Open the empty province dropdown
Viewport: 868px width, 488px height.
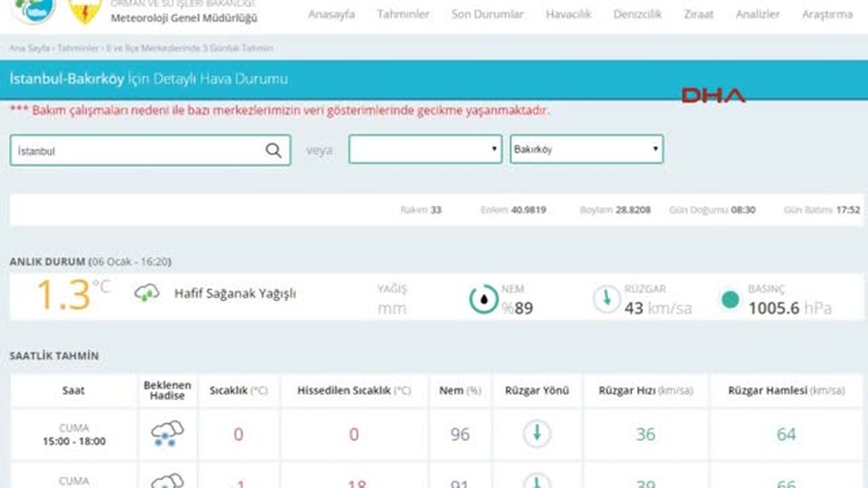pos(425,149)
